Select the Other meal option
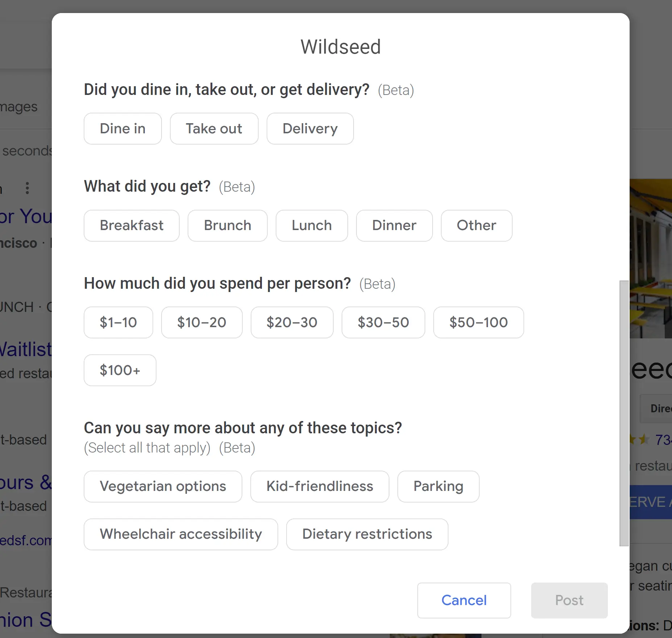This screenshot has height=638, width=672. pos(476,225)
